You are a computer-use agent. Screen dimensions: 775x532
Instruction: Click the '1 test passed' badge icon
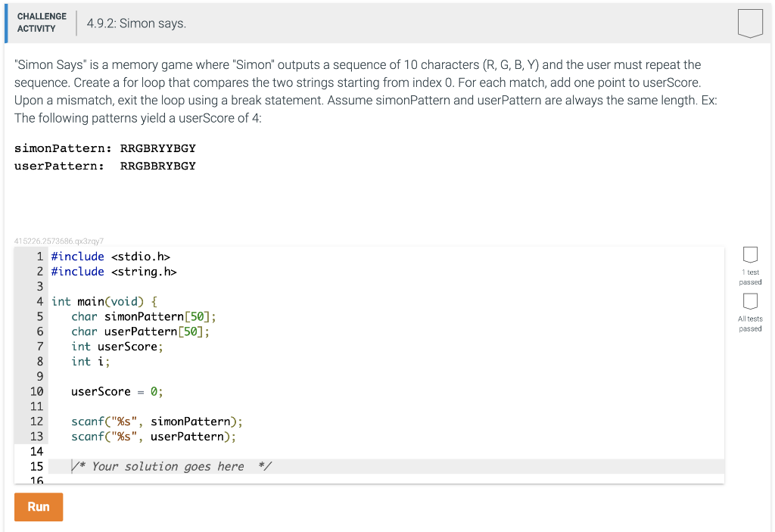tap(750, 255)
